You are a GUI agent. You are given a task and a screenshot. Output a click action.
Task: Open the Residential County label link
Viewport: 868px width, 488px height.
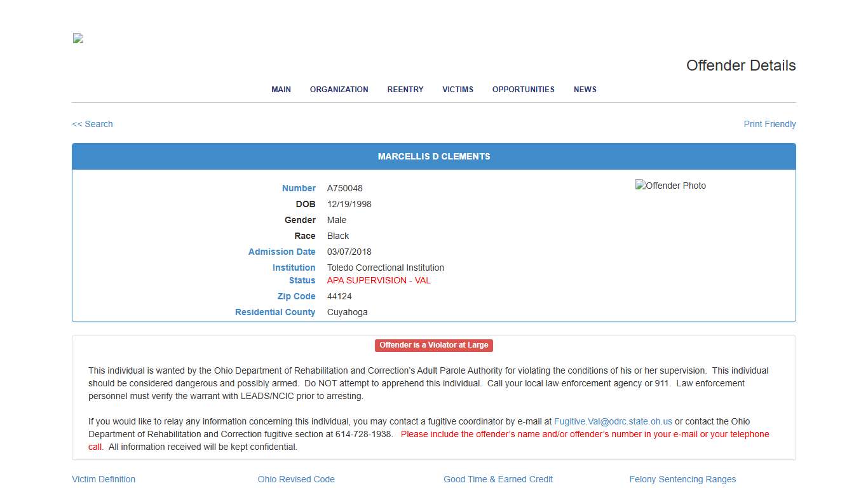click(275, 312)
